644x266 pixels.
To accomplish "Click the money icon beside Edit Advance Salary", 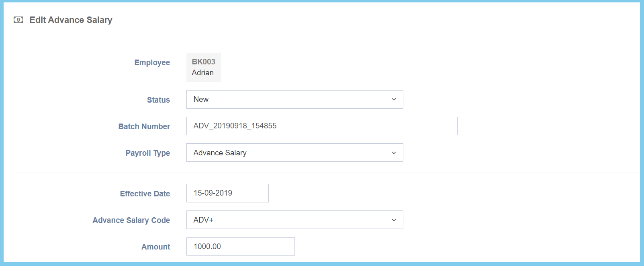I will pyautogui.click(x=18, y=20).
